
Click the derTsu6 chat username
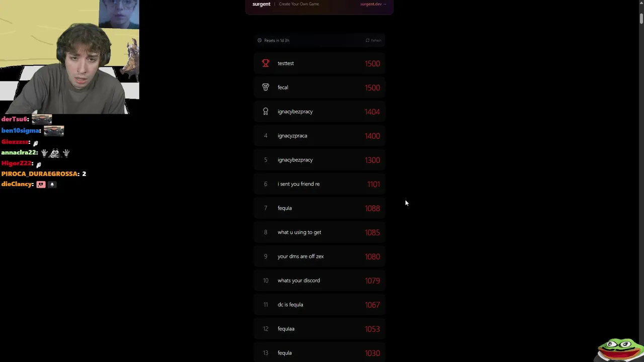pyautogui.click(x=14, y=119)
